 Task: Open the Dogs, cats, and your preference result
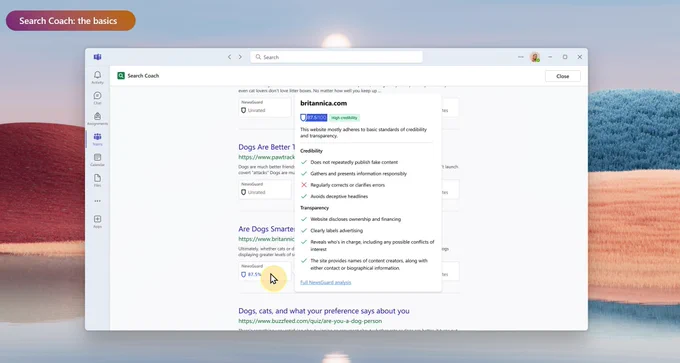click(x=324, y=311)
